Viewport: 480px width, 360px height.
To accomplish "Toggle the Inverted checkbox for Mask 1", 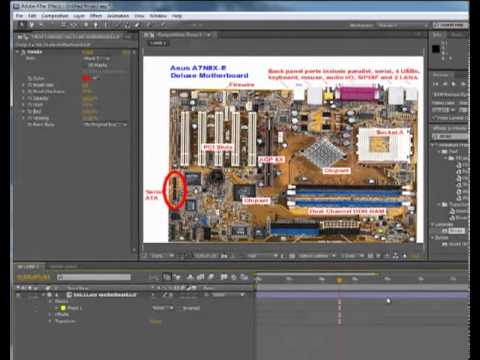I will [x=180, y=308].
